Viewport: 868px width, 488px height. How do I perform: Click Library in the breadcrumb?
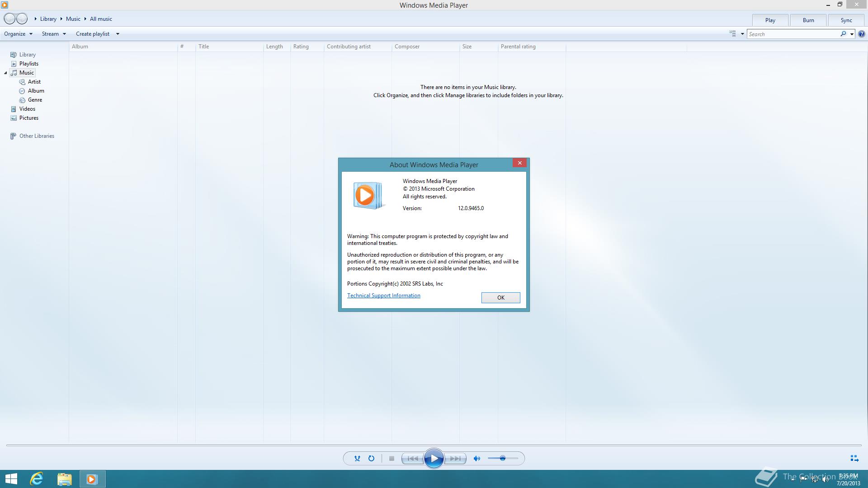(x=48, y=19)
